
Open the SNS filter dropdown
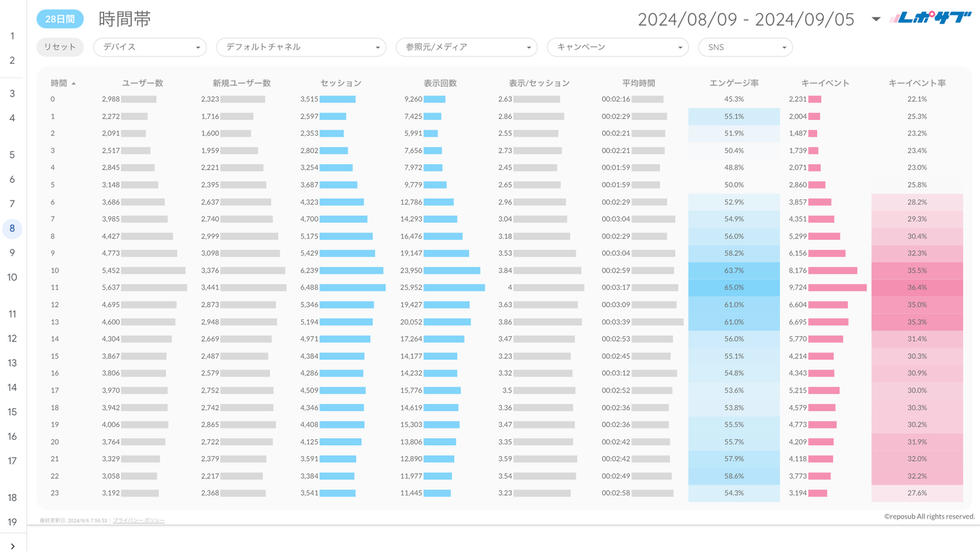745,47
